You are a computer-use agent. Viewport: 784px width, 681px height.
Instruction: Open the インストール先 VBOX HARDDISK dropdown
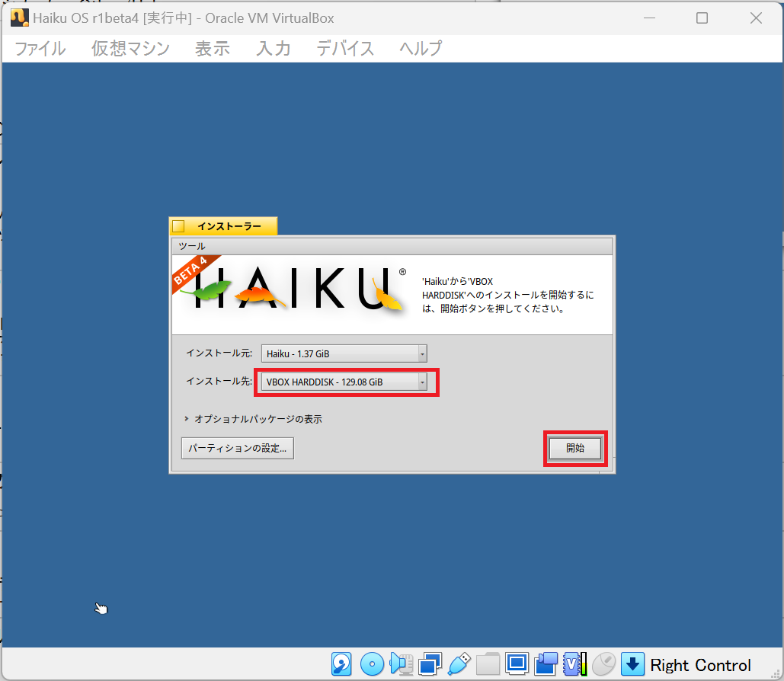click(344, 382)
